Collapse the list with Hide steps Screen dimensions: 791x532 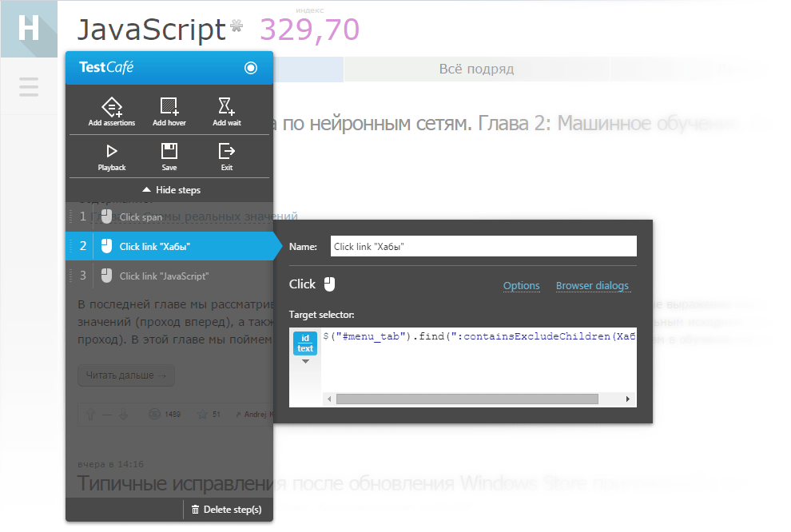coord(172,190)
